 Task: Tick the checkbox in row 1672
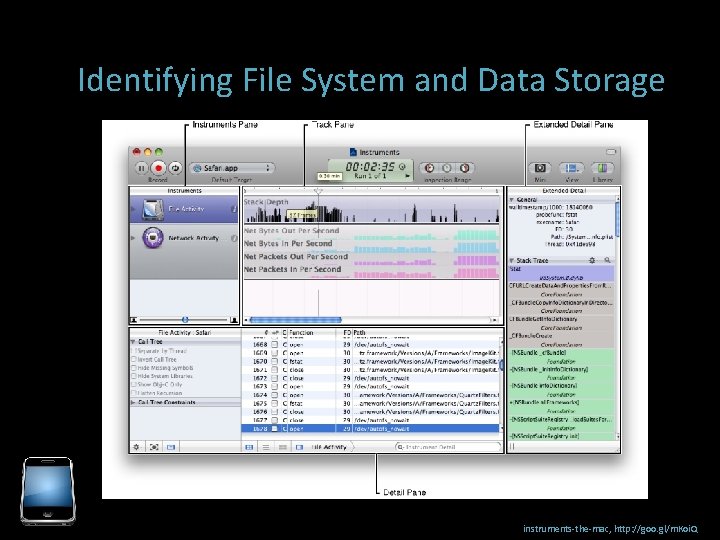point(275,378)
